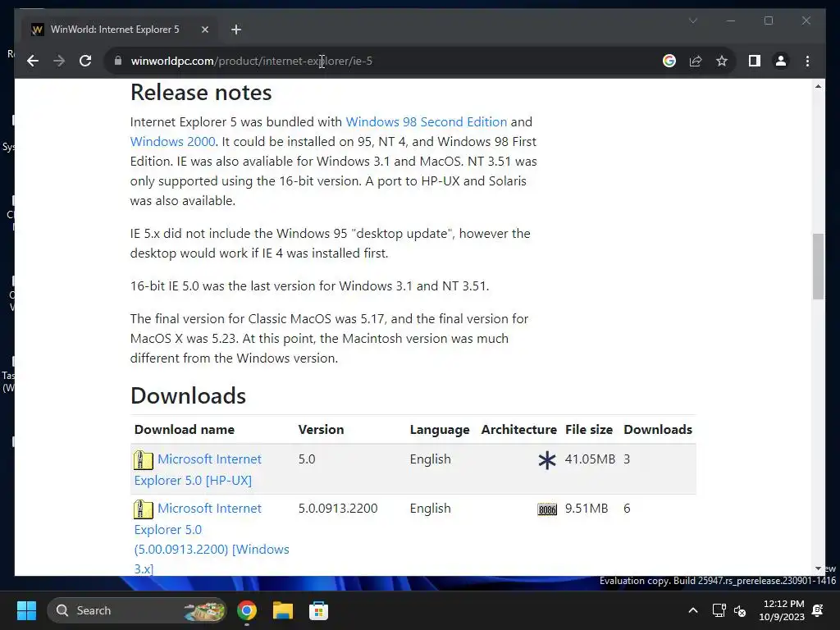
Task: Open the notification bell icon
Action: 818,610
